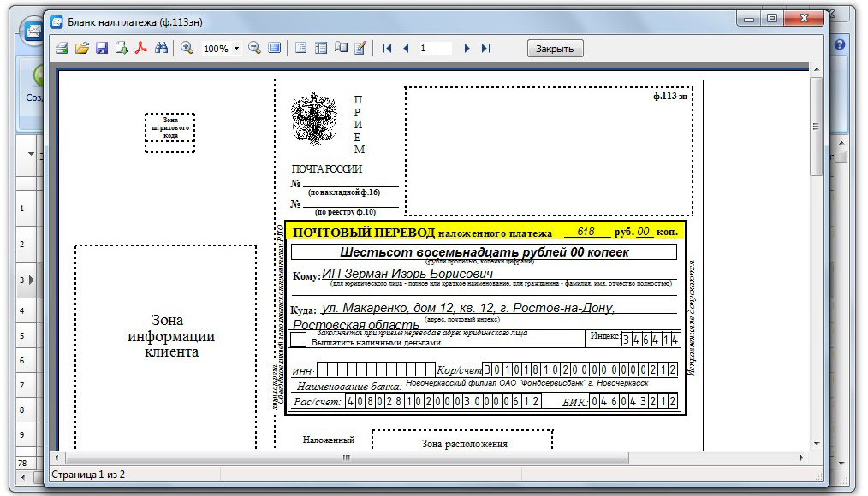Open the find tool (binoculars icon)

click(161, 48)
